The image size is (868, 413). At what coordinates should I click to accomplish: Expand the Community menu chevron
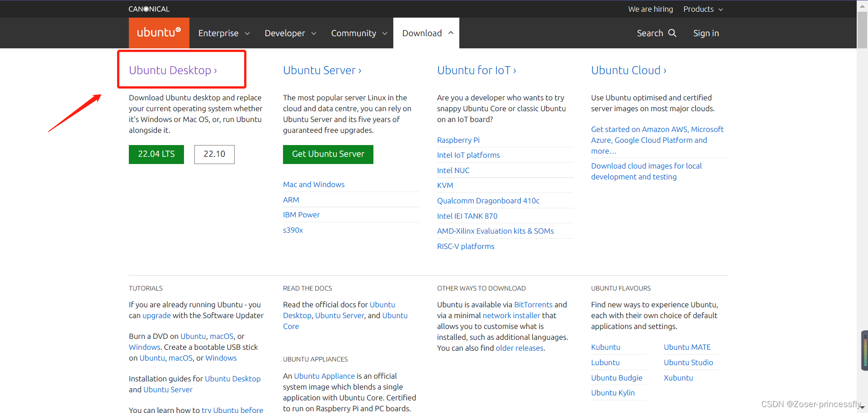(x=385, y=33)
